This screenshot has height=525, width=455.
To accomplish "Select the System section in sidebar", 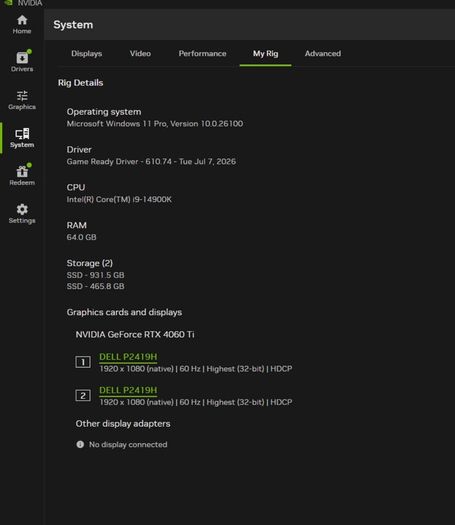I will point(22,138).
